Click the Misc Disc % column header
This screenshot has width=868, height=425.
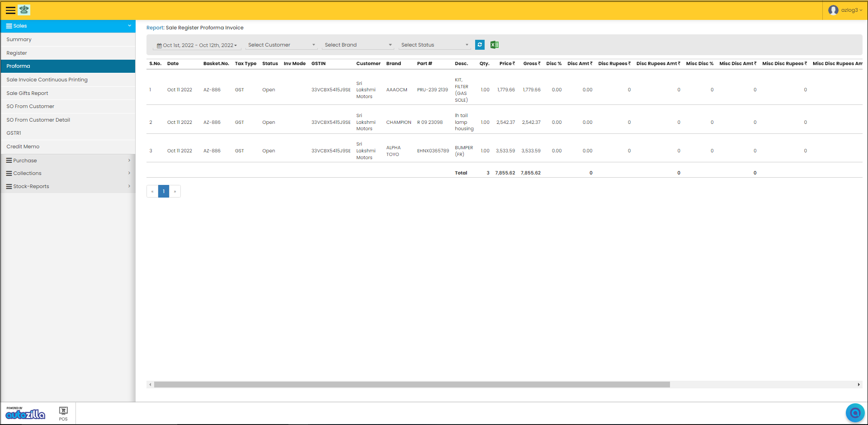click(699, 64)
